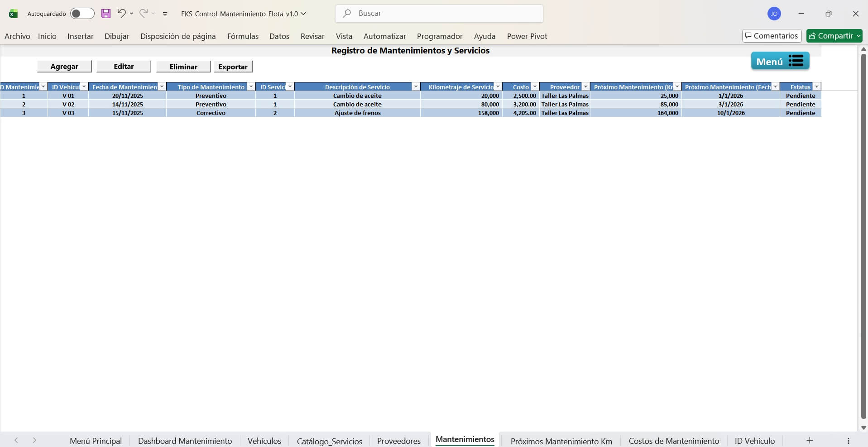
Task: Add a new sheet with plus icon
Action: 810,440
